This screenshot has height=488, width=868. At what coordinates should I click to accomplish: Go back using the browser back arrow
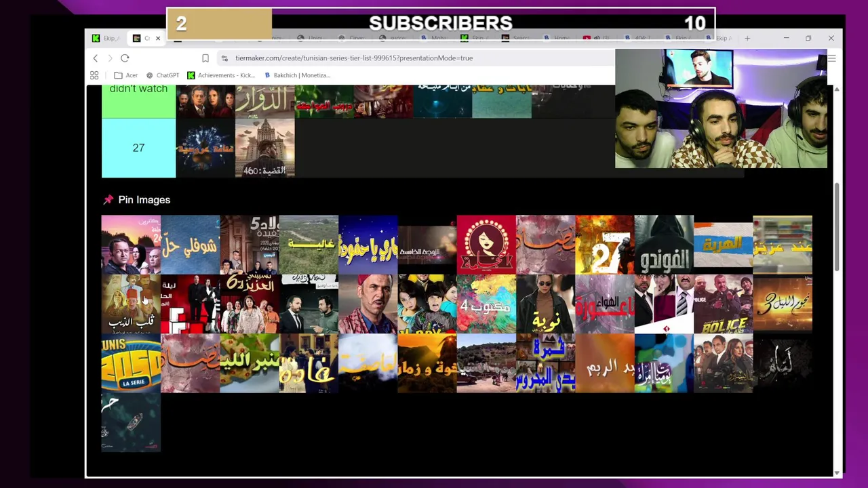pos(96,58)
